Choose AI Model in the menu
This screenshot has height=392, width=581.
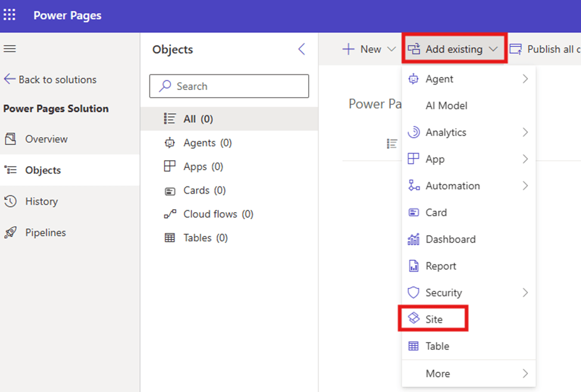[446, 106]
